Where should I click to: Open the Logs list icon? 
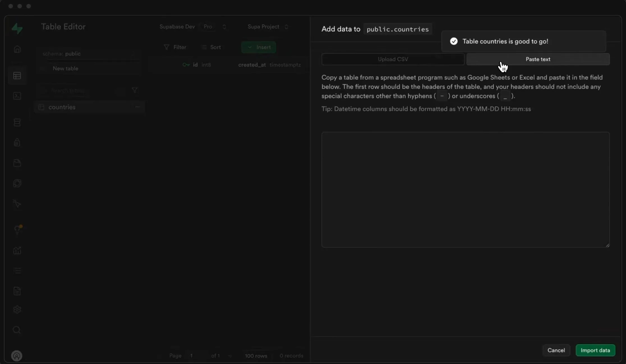[x=17, y=271]
